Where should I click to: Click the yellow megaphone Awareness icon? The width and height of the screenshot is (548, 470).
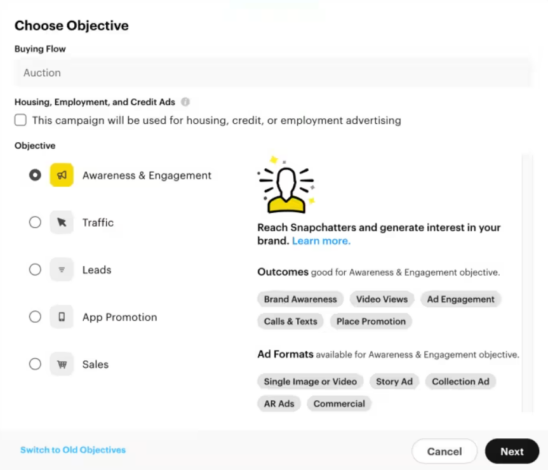click(x=62, y=175)
